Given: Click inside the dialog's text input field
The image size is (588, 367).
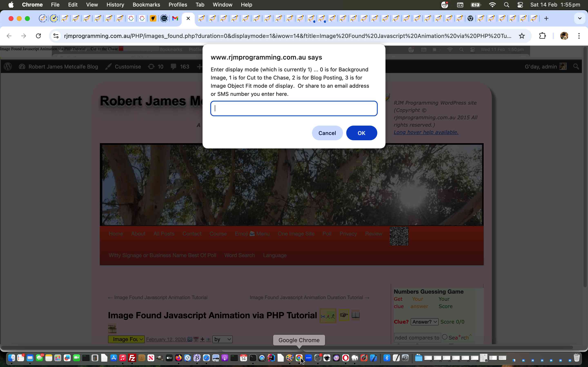Looking at the screenshot, I should tap(294, 108).
